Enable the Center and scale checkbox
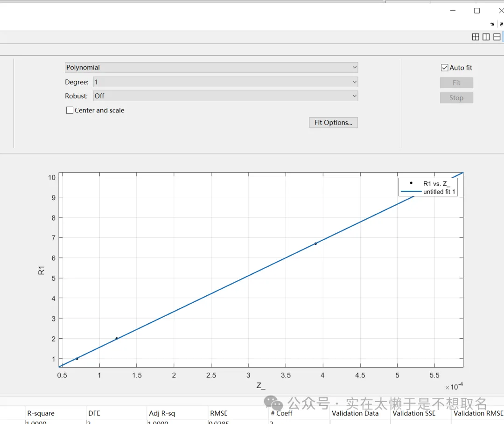 coord(70,111)
